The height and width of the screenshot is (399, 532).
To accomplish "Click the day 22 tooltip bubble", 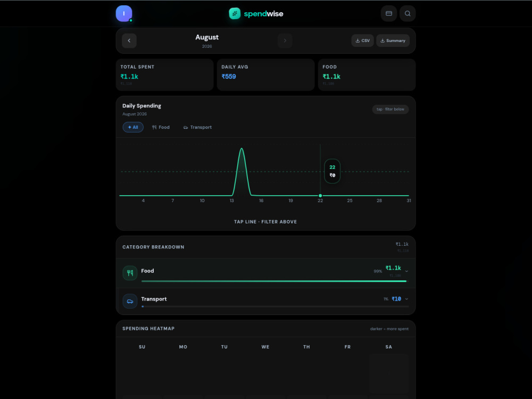I will (x=332, y=171).
